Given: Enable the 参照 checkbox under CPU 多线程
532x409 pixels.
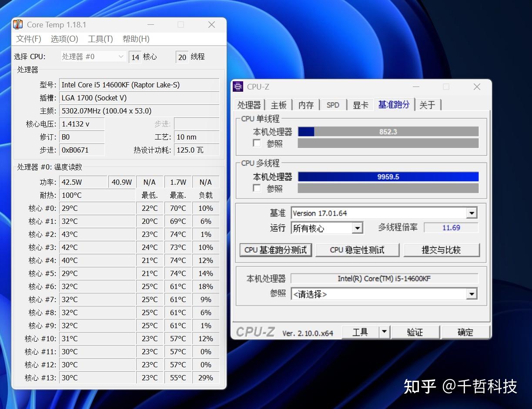Looking at the screenshot, I should point(257,188).
